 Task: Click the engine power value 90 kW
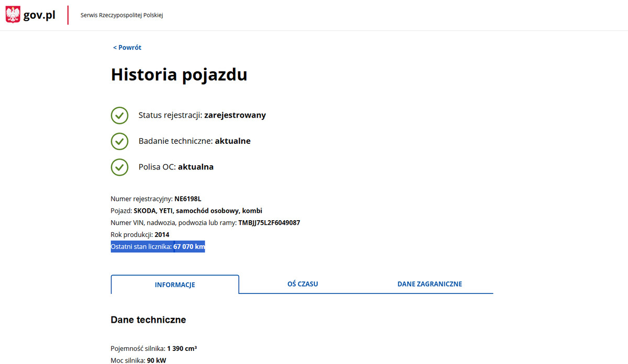pyautogui.click(x=157, y=360)
